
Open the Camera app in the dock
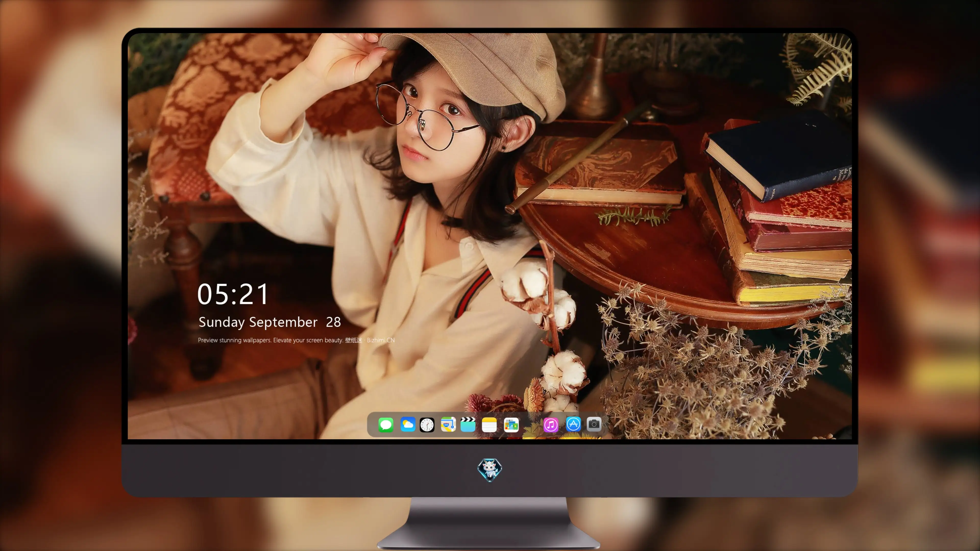coord(594,424)
